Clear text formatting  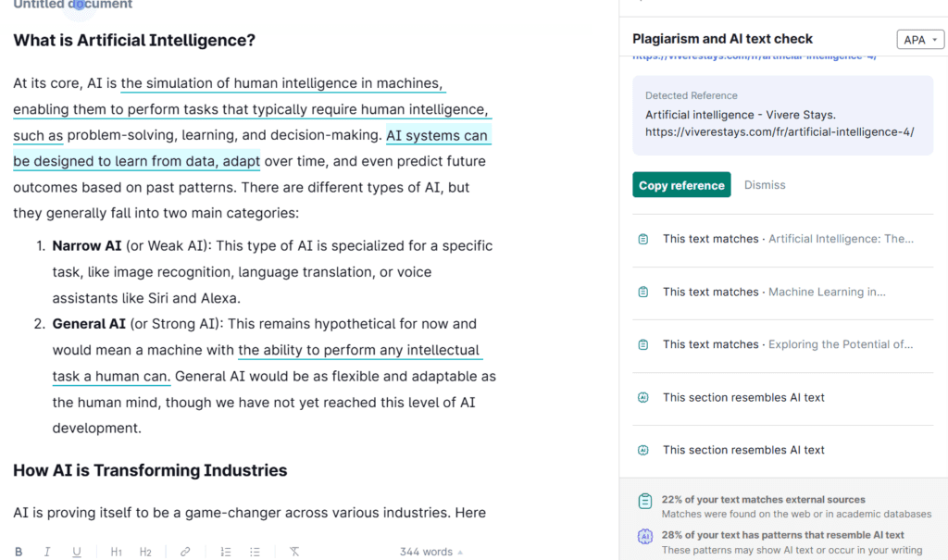pos(294,552)
